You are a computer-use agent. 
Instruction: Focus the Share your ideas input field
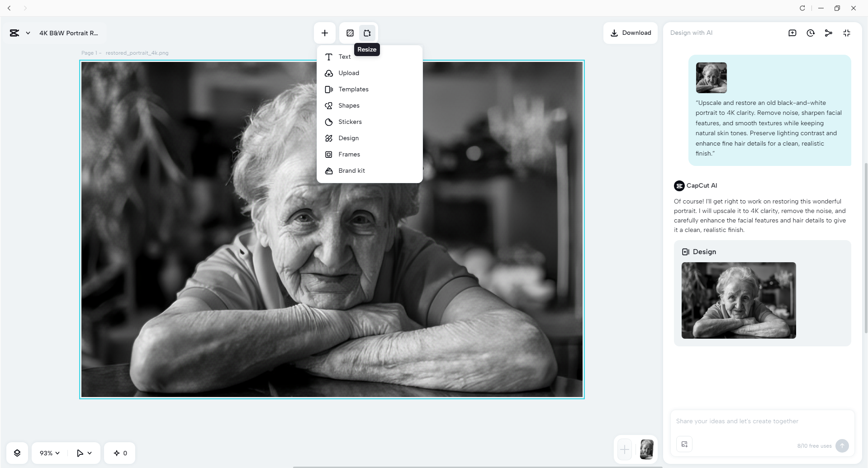[762, 421]
